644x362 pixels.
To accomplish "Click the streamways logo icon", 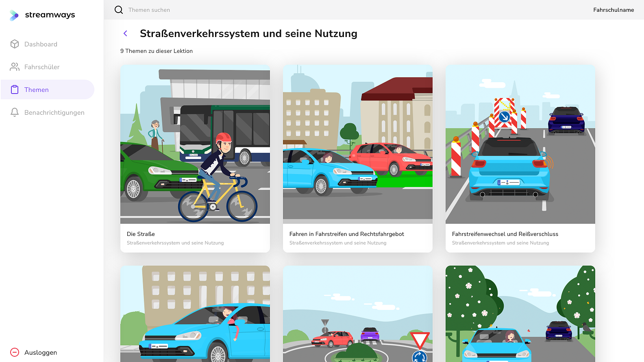I will [14, 15].
